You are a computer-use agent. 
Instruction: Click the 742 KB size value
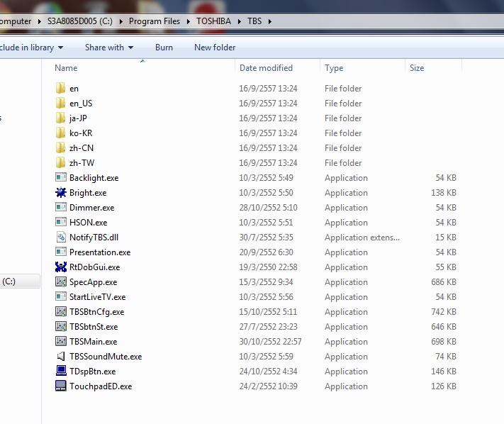tap(444, 311)
